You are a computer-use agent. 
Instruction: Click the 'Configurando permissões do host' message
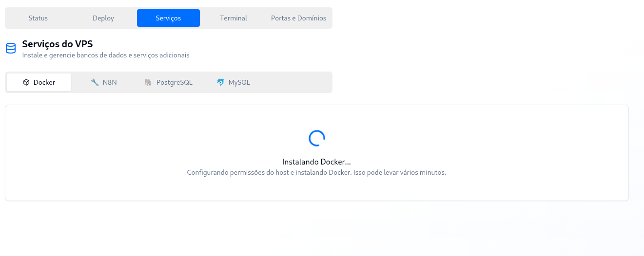point(317,172)
